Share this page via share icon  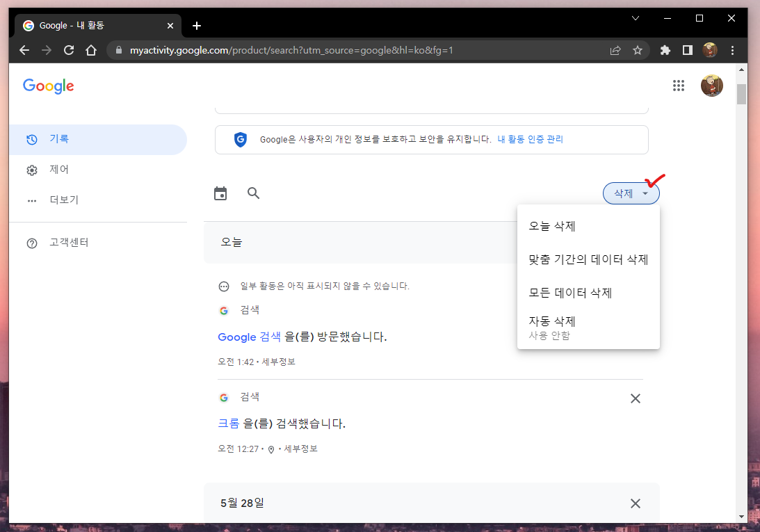[615, 50]
